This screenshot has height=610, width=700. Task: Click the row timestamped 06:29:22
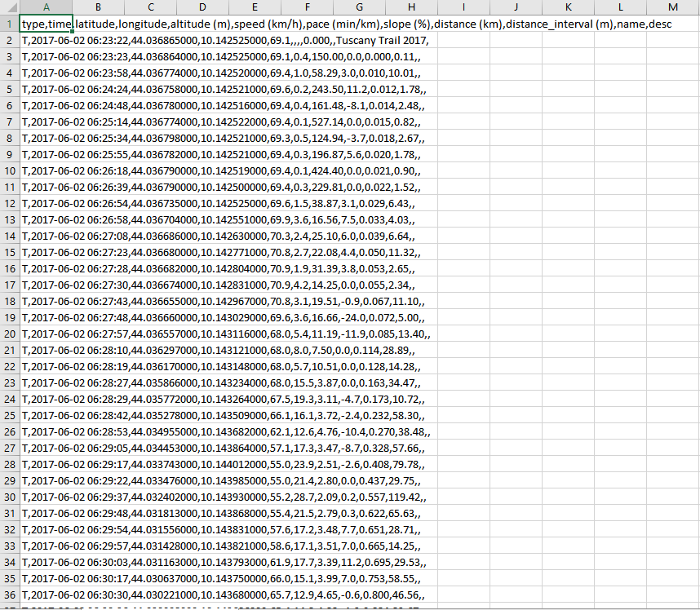[x=221, y=481]
